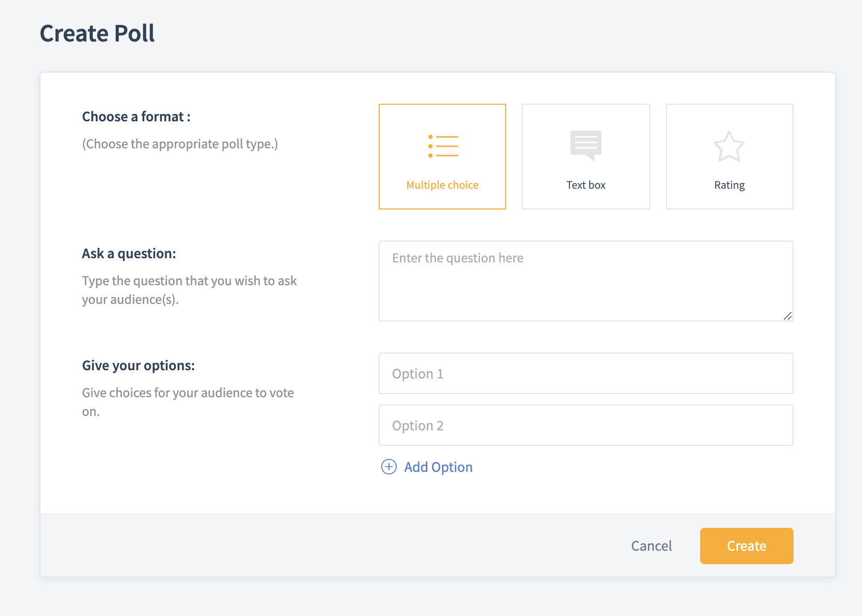Click the Multiple choice list icon
This screenshot has height=616, width=862.
click(443, 146)
